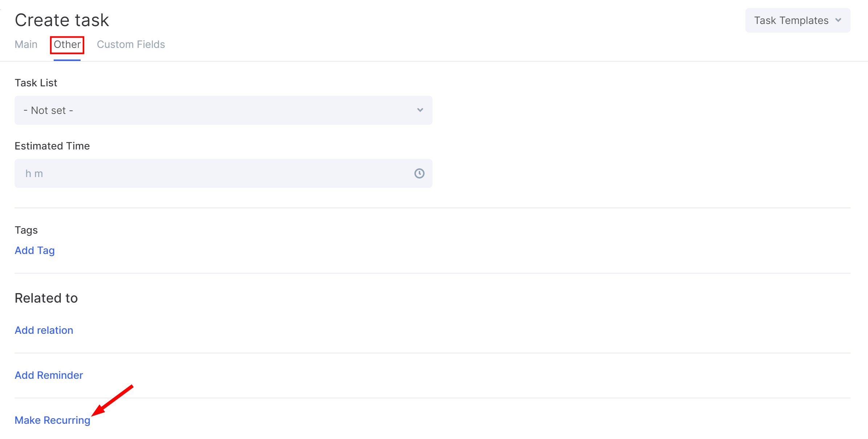Click the clock icon in Estimated Time
Image resolution: width=868 pixels, height=439 pixels.
pyautogui.click(x=419, y=173)
